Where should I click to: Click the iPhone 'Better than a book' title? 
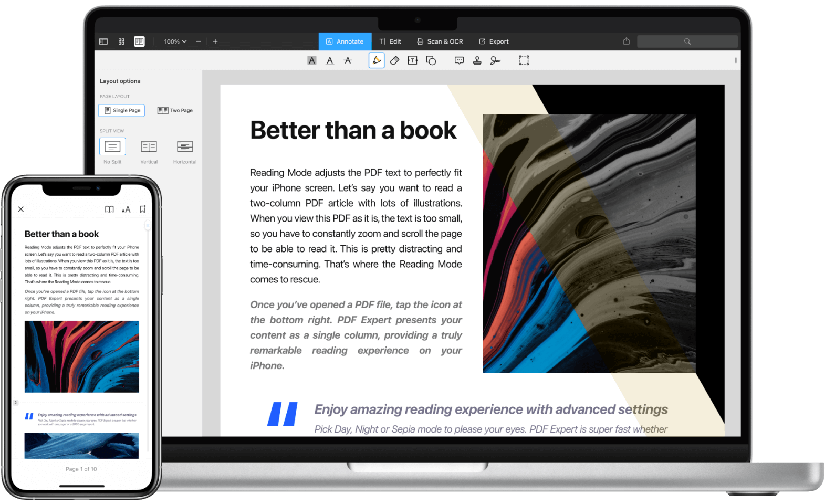pos(61,234)
